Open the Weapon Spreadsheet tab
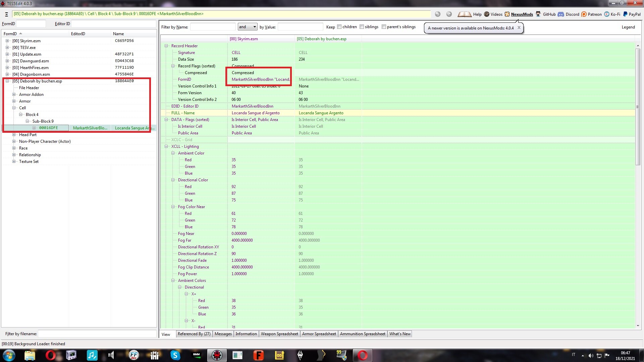This screenshot has width=644, height=362. [x=279, y=334]
